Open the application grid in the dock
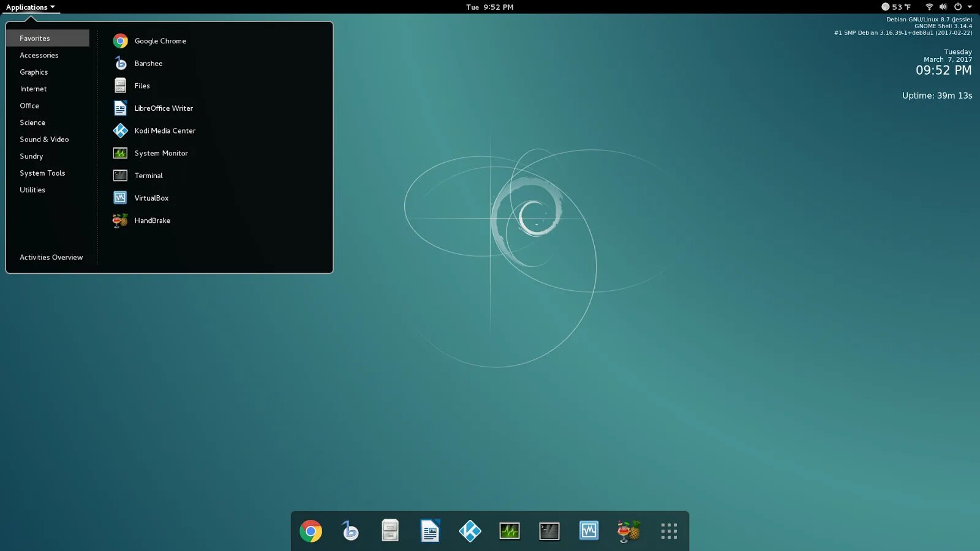This screenshot has width=980, height=551. click(669, 531)
